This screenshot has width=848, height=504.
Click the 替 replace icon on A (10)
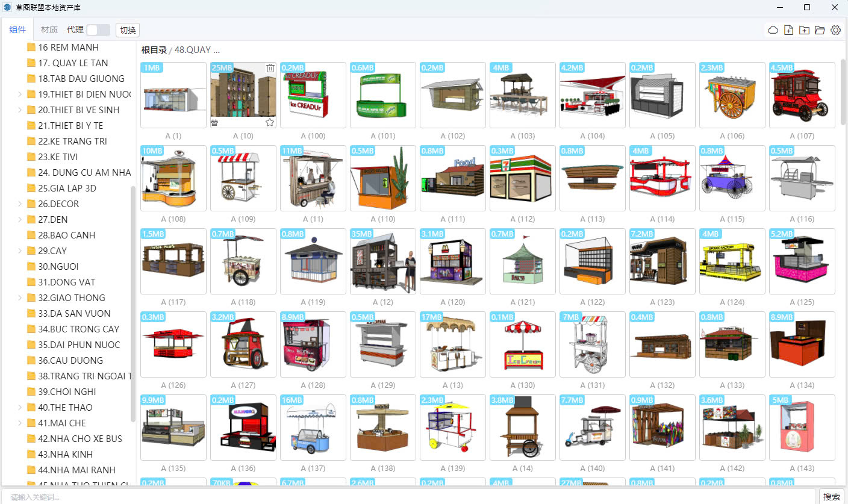215,122
